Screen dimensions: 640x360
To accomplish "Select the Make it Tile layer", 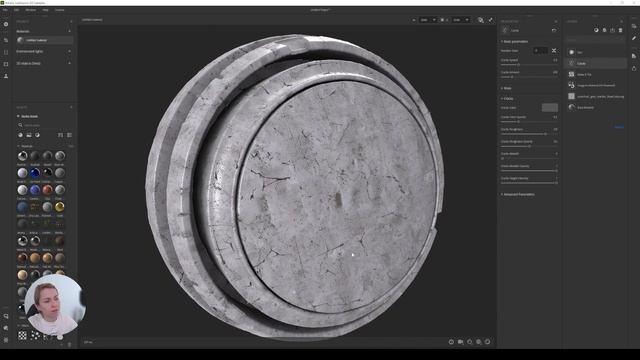I will tap(595, 74).
